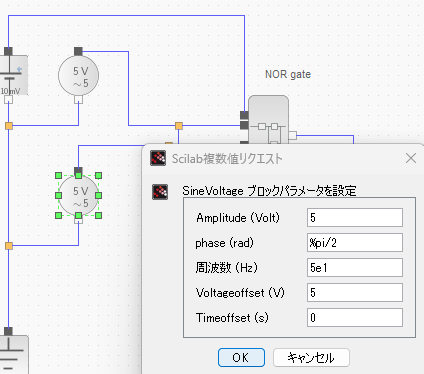Click the top-right green resize handle of selected source
424x374 pixels.
click(98, 176)
